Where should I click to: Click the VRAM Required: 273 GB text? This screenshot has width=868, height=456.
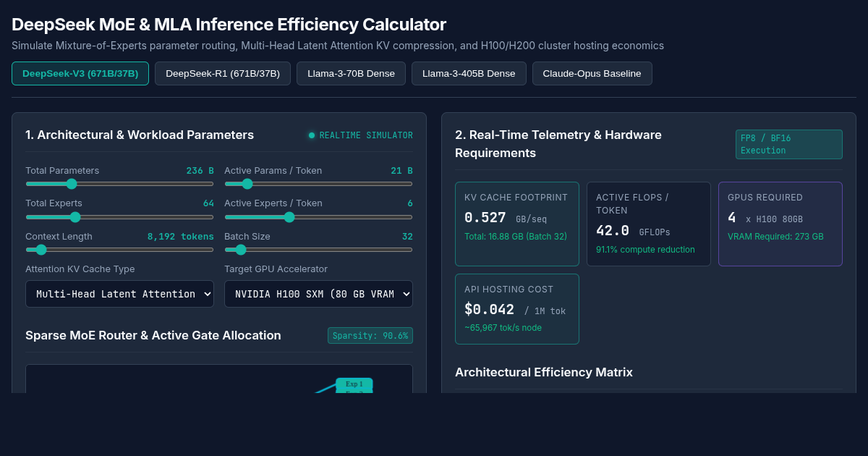(x=775, y=237)
